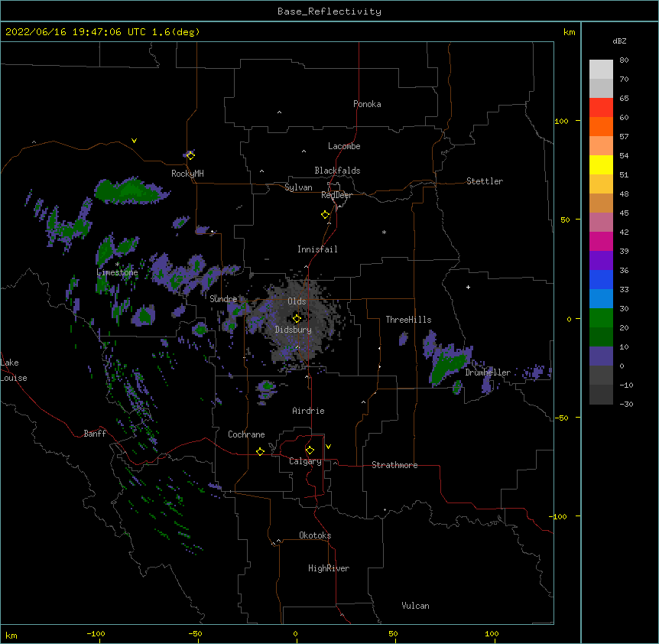Image resolution: width=659 pixels, height=644 pixels.
Task: Click the Blackfalds city label
Action: [337, 171]
